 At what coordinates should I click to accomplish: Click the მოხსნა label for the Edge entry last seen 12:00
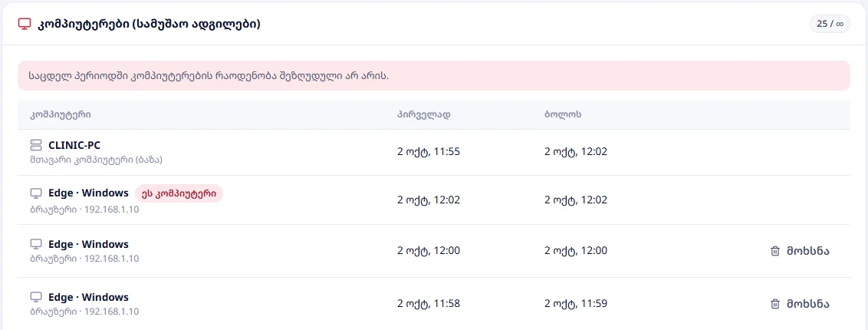(807, 251)
